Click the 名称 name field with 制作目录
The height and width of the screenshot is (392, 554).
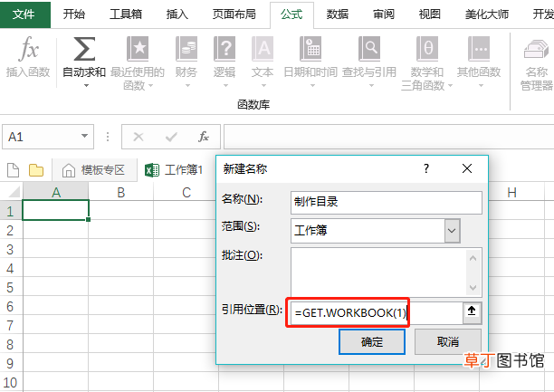click(x=387, y=202)
